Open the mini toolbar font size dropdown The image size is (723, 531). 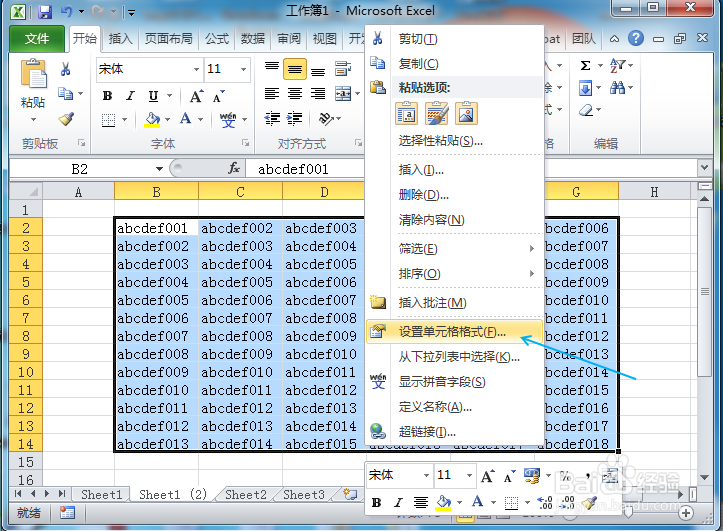[469, 475]
